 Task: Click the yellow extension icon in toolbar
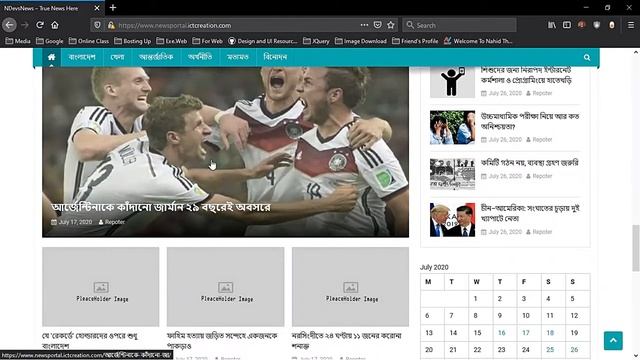tap(611, 25)
